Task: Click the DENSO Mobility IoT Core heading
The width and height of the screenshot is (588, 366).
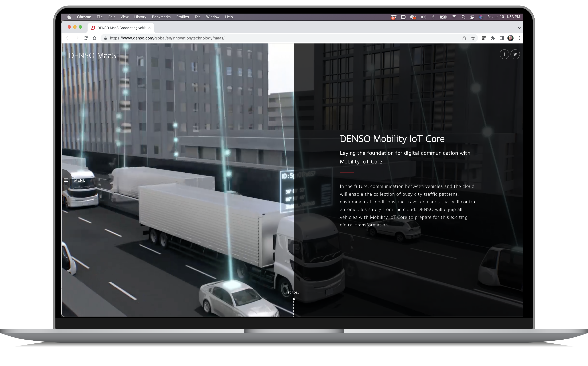Action: pos(392,139)
